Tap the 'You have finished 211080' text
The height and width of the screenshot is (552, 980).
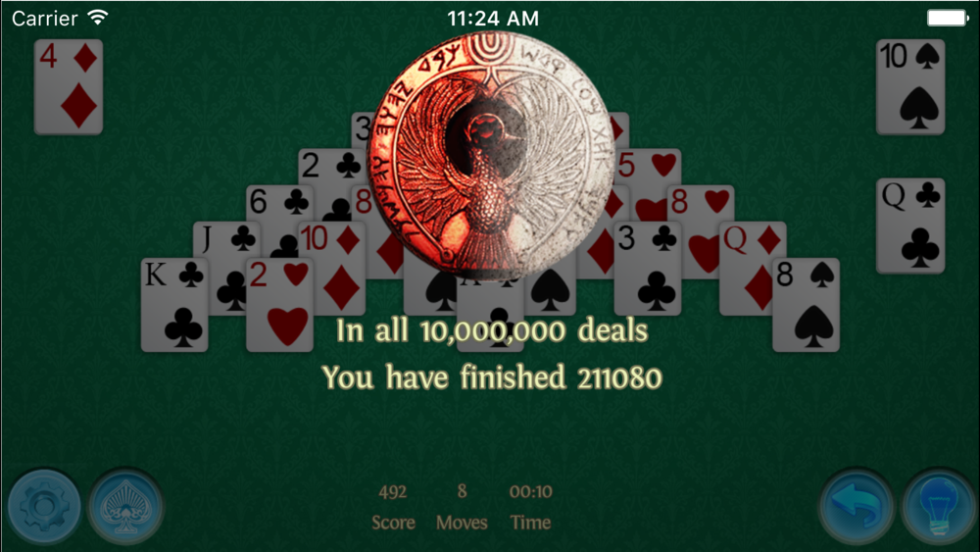tap(492, 377)
